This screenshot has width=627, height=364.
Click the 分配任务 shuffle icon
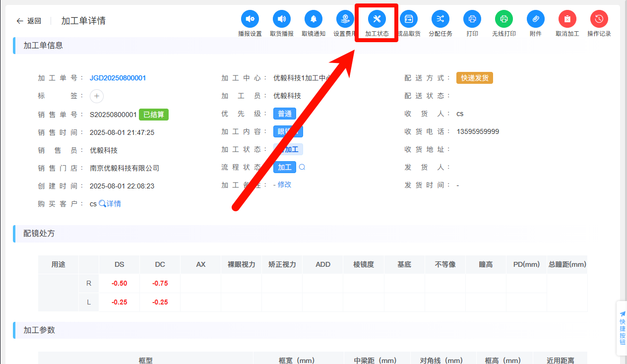click(440, 19)
